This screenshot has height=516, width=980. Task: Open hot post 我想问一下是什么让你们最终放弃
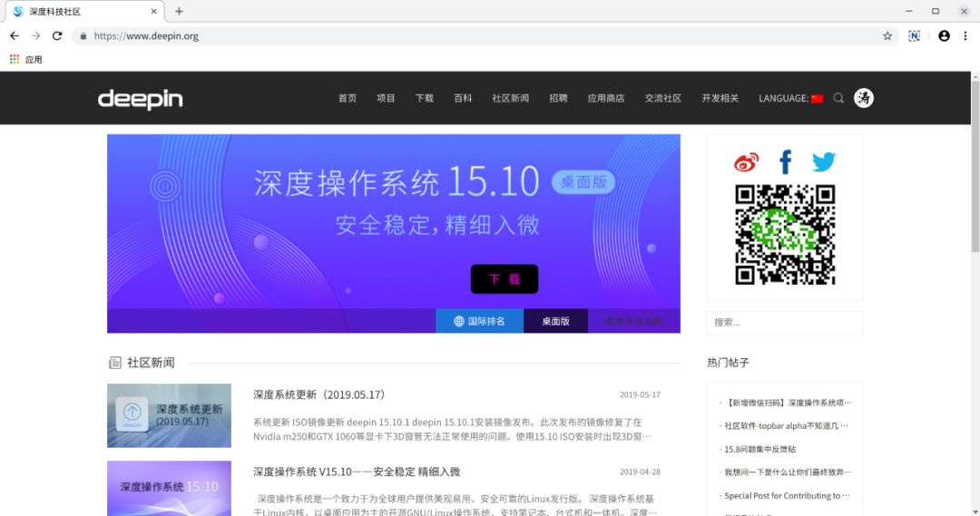click(788, 472)
